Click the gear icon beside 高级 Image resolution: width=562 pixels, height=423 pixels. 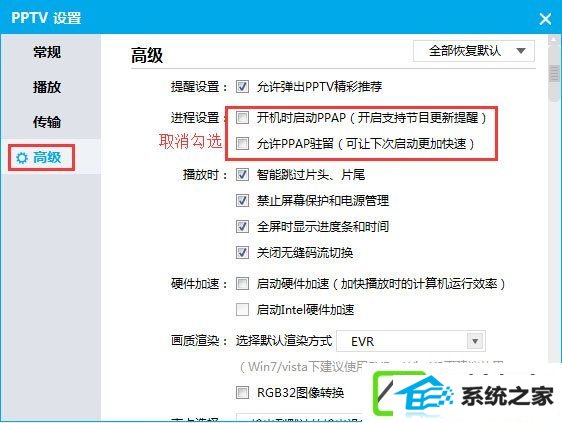tap(22, 158)
